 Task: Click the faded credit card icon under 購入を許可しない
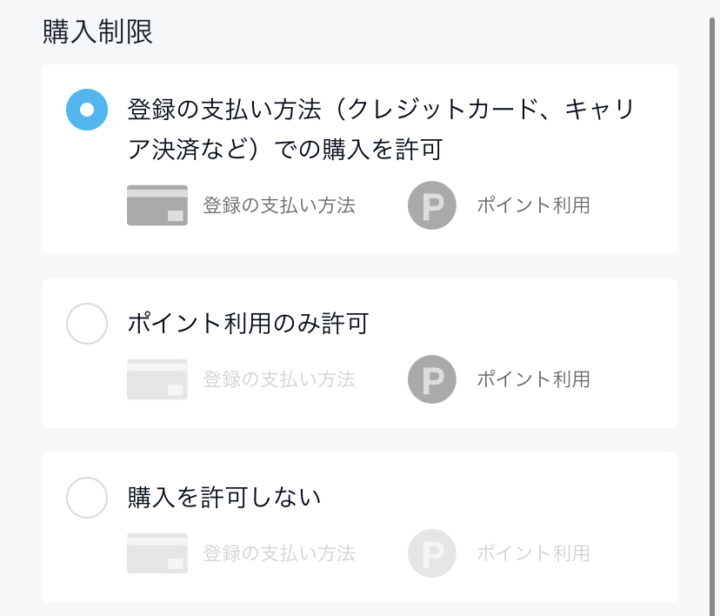pos(158,553)
